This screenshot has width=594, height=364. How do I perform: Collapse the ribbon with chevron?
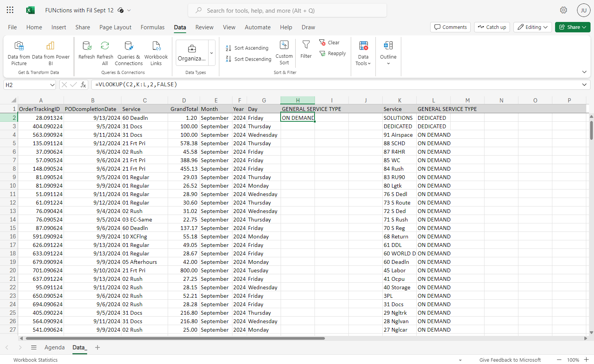coord(584,72)
